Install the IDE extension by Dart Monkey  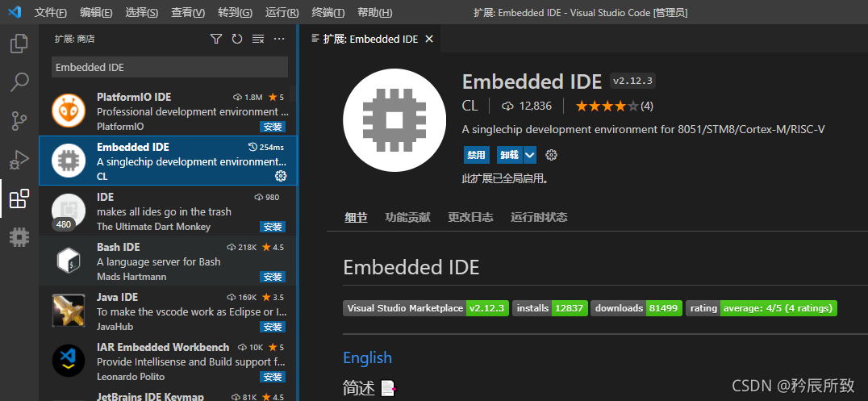click(x=273, y=227)
